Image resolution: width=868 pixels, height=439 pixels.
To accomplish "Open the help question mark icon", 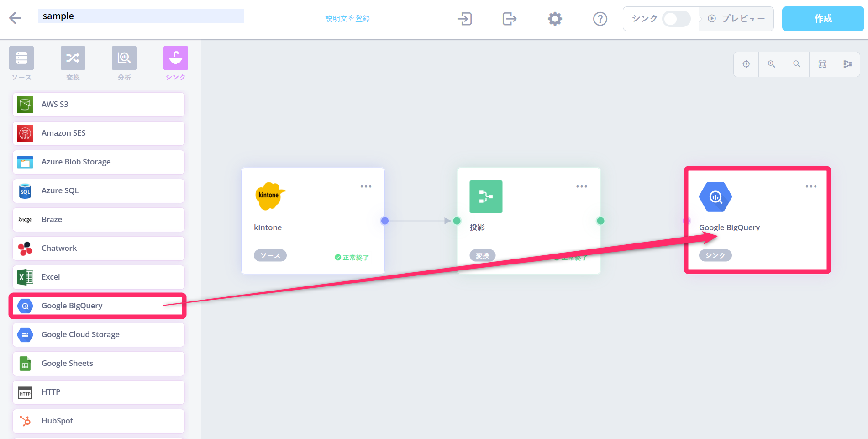I will tap(600, 19).
